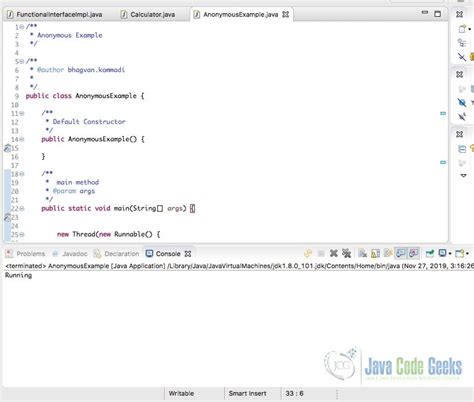The image size is (474, 402).
Task: Click the 'public static void main' line
Action: tap(118, 209)
